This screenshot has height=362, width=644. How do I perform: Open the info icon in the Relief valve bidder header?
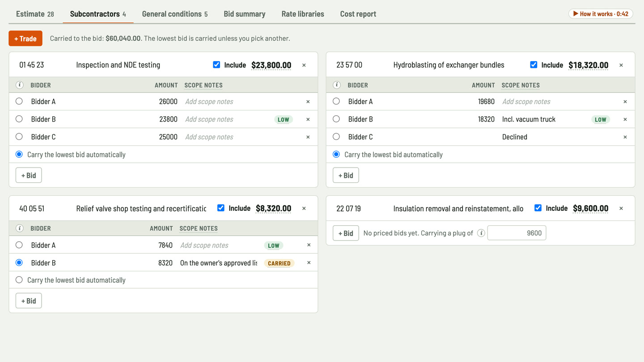(19, 228)
